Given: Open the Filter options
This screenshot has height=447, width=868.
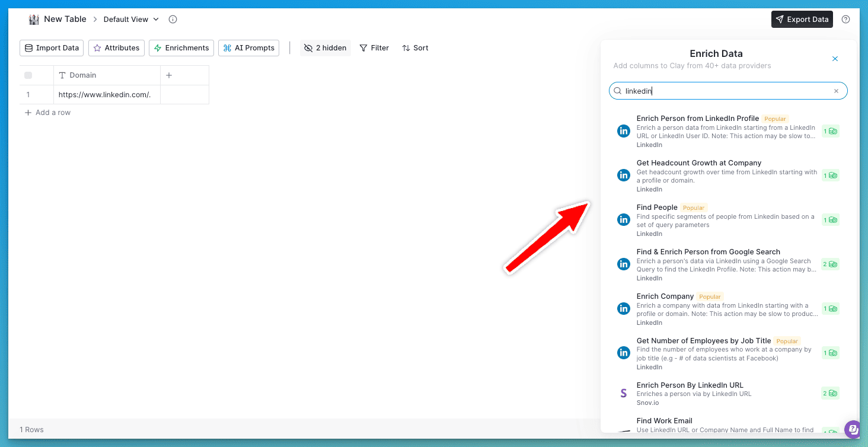Looking at the screenshot, I should coord(374,48).
